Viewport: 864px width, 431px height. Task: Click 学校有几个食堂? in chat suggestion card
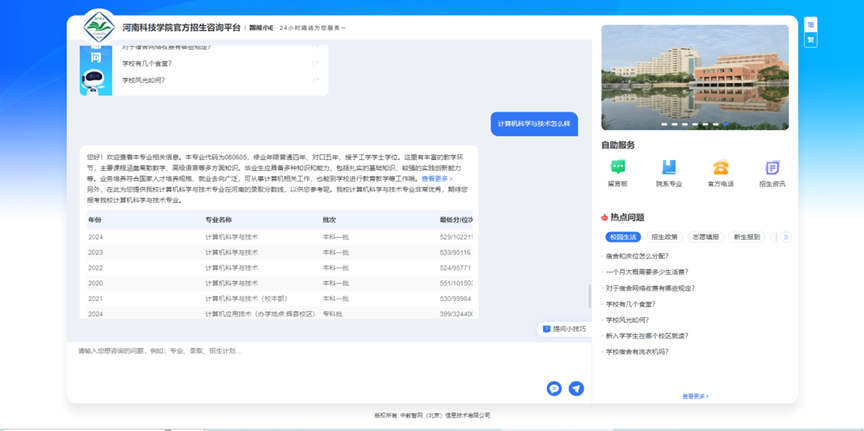147,63
